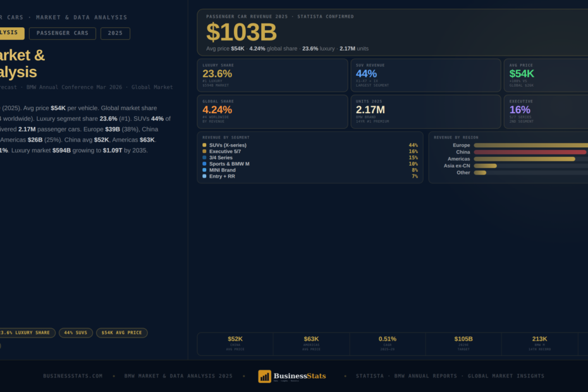Click the $63K Americas avg price stat
The width and height of the screenshot is (588, 392).
pos(311,343)
